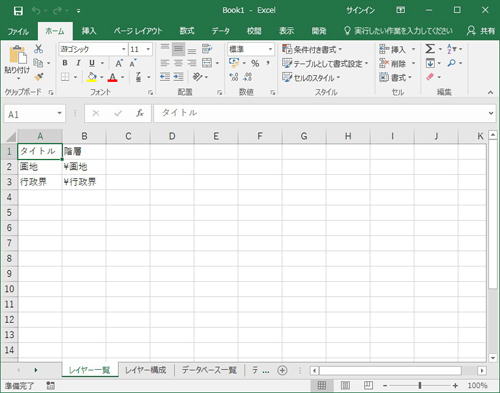Click the Undo arrow icon

pos(36,11)
